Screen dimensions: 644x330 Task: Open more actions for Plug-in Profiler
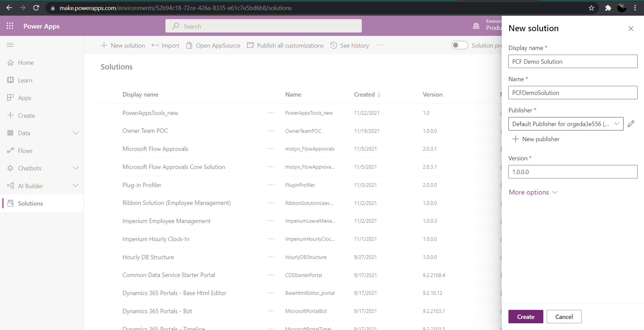pos(271,185)
